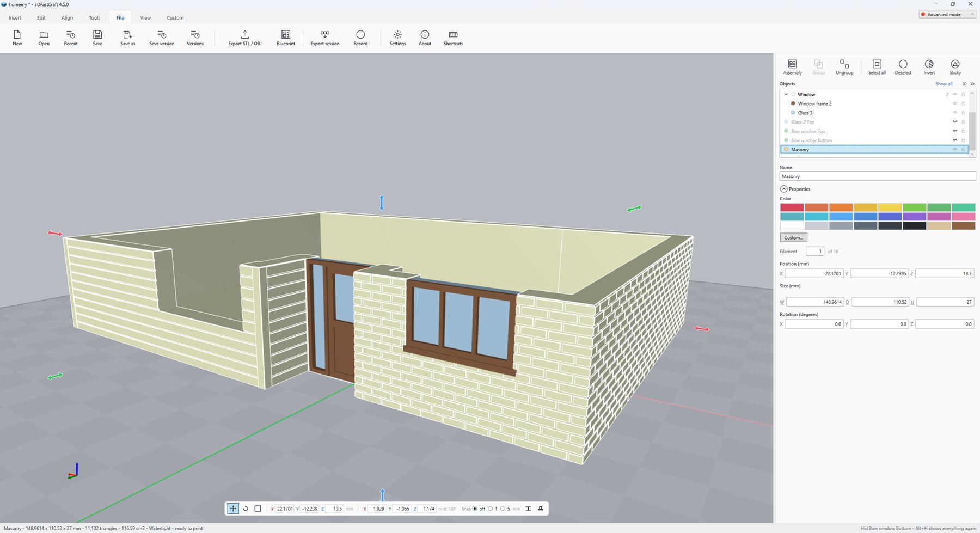Switch to the Align tab

67,18
